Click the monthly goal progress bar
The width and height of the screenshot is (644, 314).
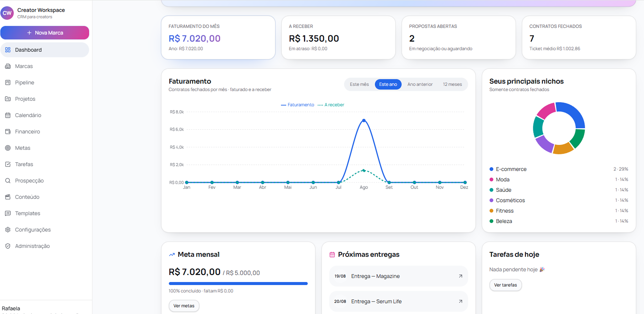238,284
